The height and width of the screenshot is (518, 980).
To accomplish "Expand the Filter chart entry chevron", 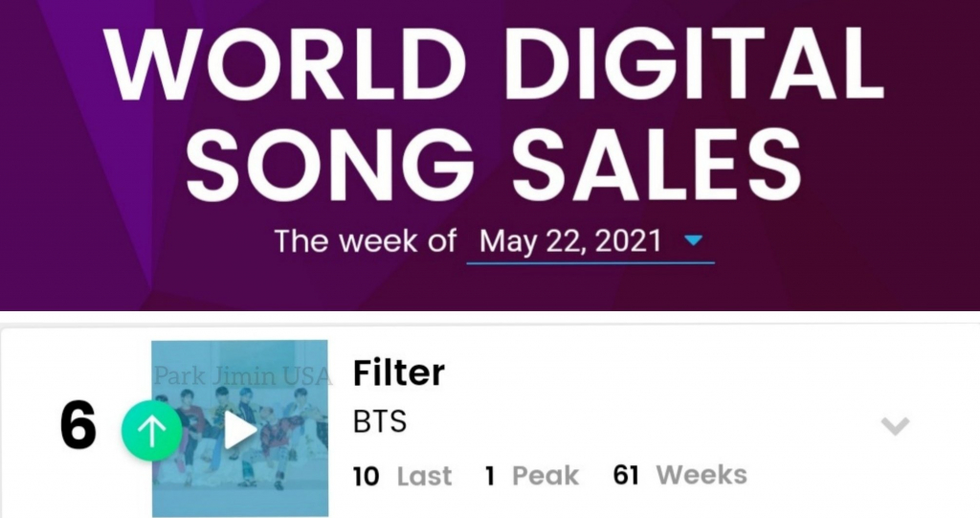I will [895, 426].
